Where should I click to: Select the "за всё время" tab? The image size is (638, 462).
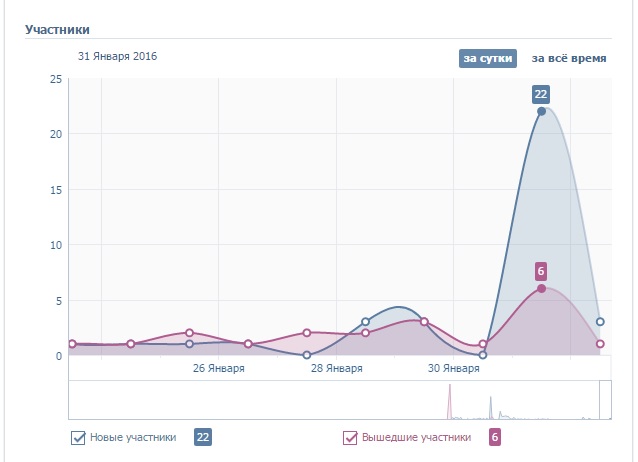(569, 58)
